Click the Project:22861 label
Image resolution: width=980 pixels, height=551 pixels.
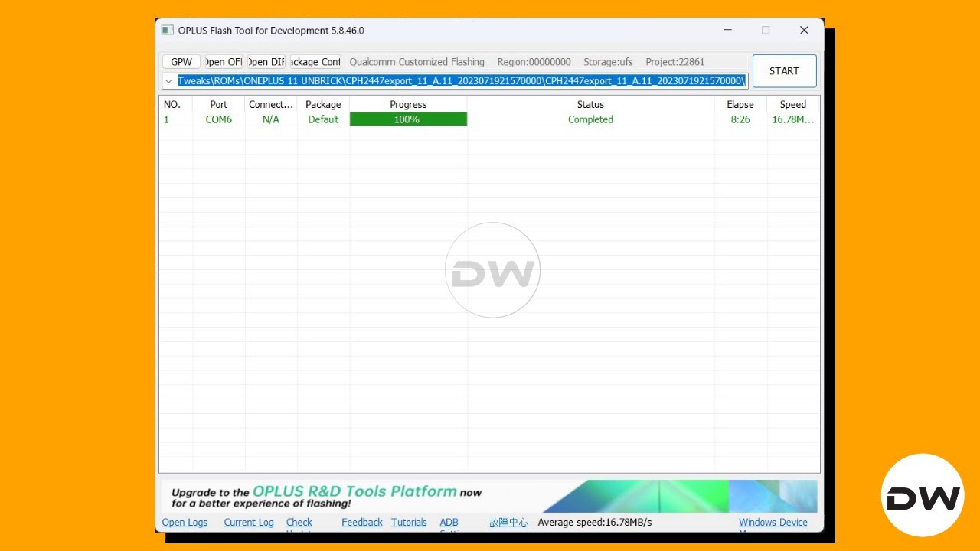tap(675, 62)
